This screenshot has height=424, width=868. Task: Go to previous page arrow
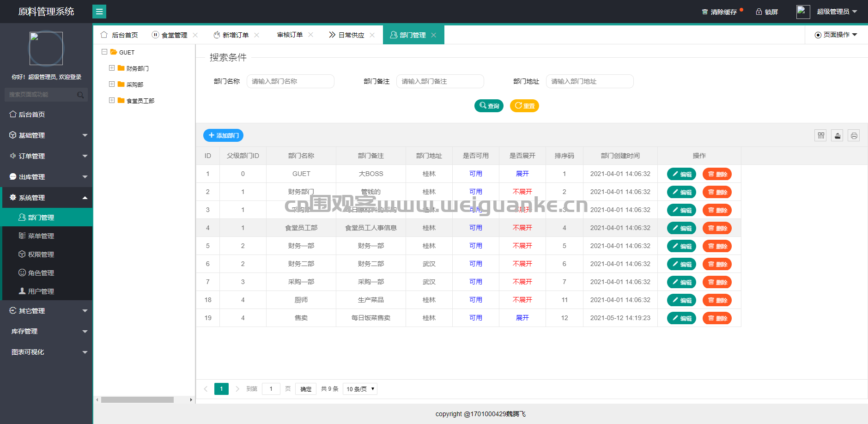(x=206, y=389)
